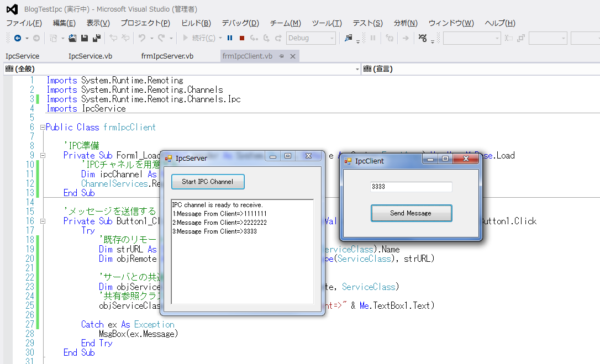This screenshot has height=364, width=600.
Task: Redo the last action
Action: click(161, 38)
